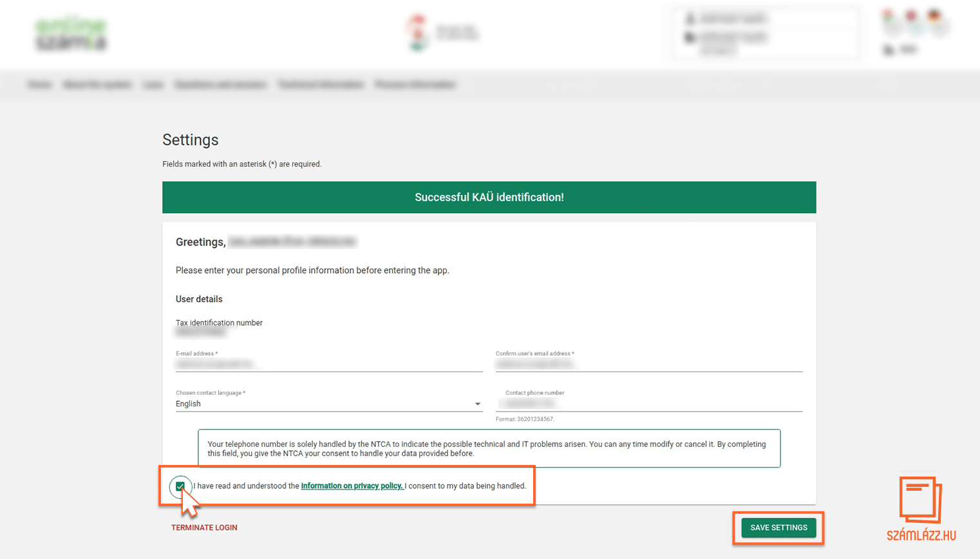Click the Contact phone number field
The width and height of the screenshot is (980, 559).
(648, 404)
